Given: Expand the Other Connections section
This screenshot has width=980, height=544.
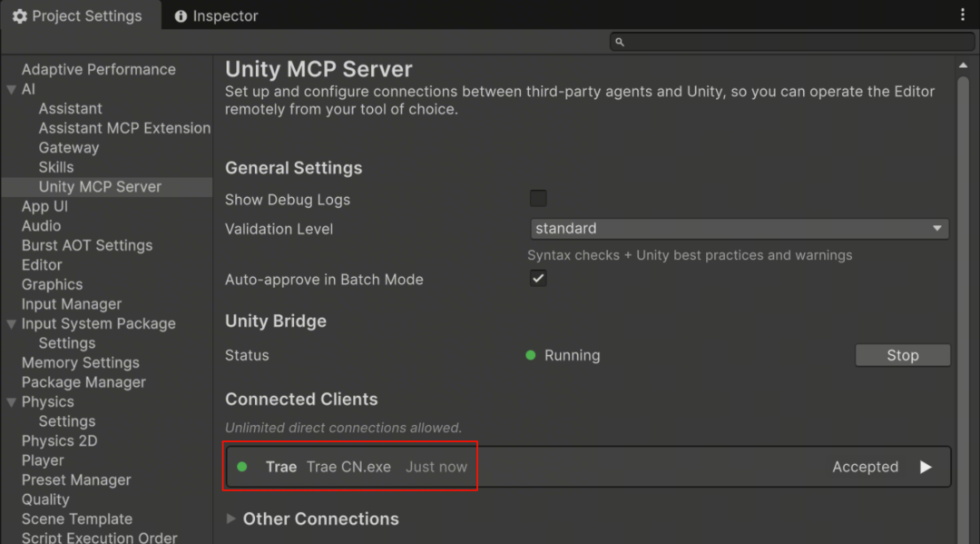Looking at the screenshot, I should tap(230, 519).
